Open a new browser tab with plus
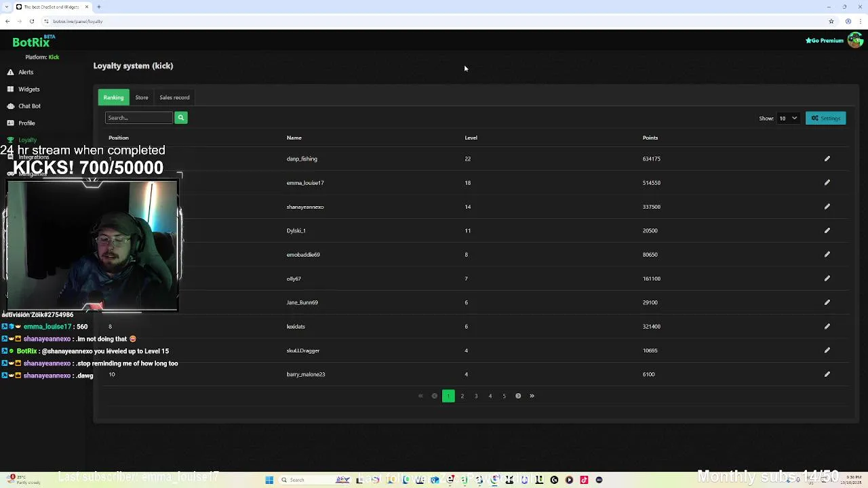Screen dimensions: 868x488 point(98,7)
